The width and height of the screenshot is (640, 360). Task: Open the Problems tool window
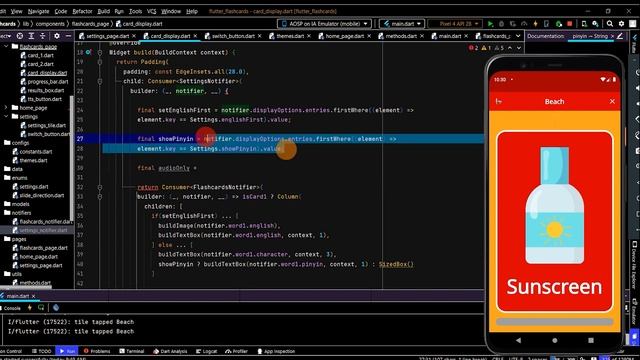[97, 351]
